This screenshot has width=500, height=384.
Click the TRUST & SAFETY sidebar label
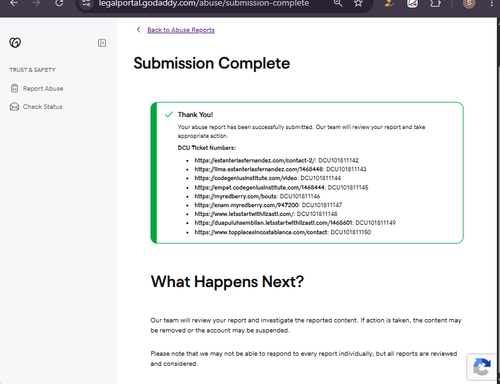32,70
